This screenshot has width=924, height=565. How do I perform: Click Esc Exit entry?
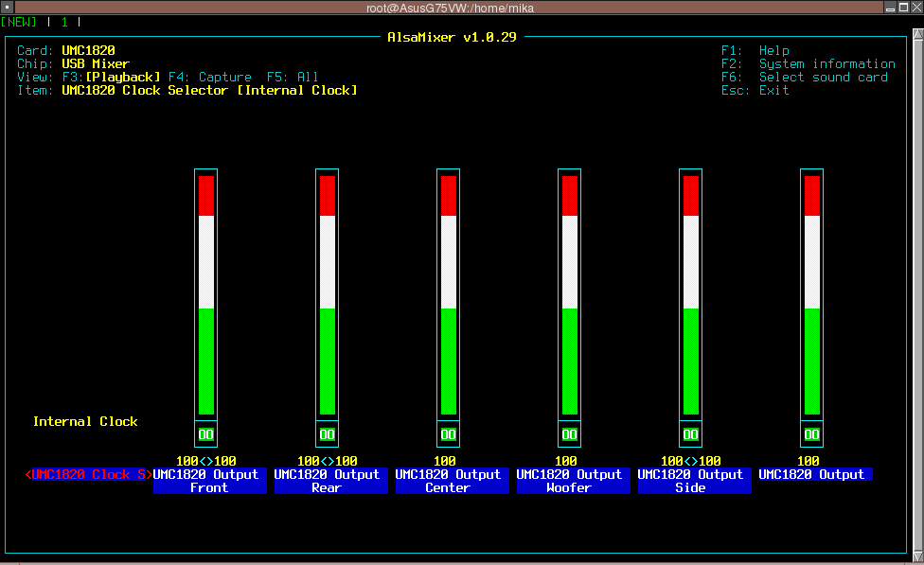tap(755, 90)
